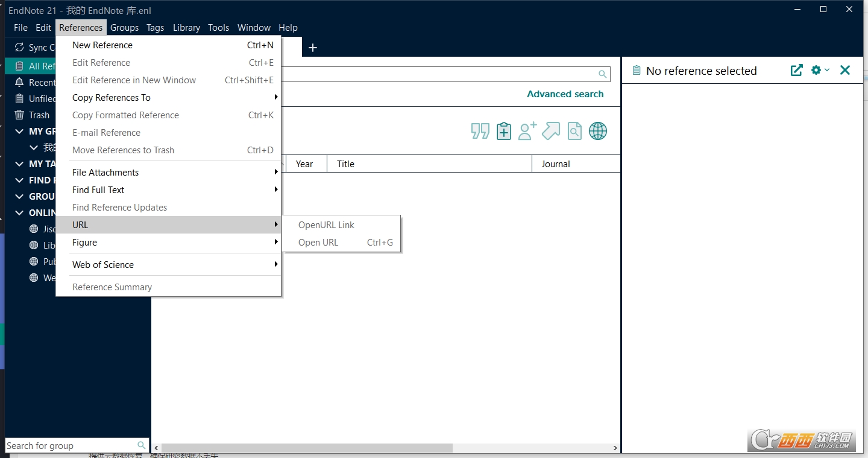
Task: Open the Web of Science submenu
Action: pyautogui.click(x=168, y=265)
